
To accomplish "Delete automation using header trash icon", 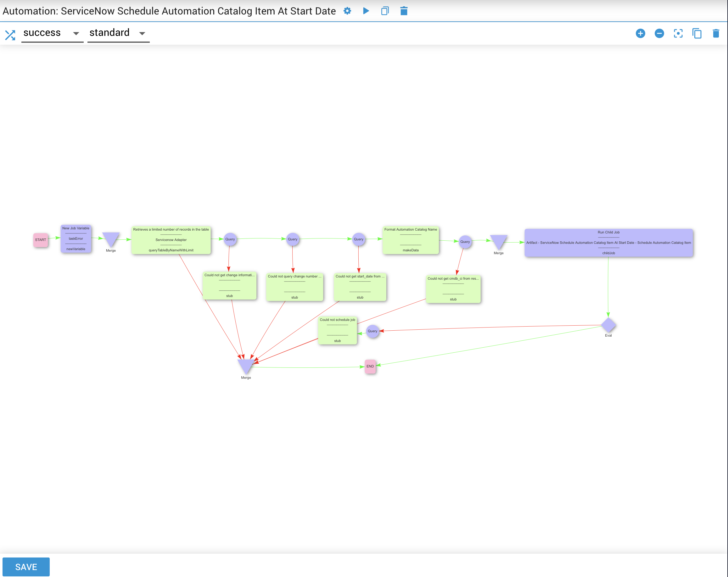I will pos(404,11).
